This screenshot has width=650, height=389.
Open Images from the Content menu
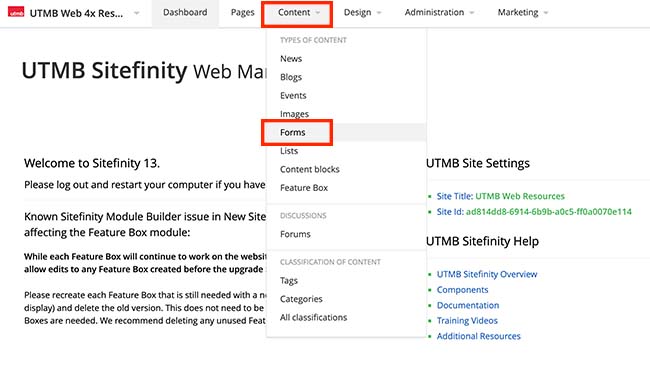point(294,114)
